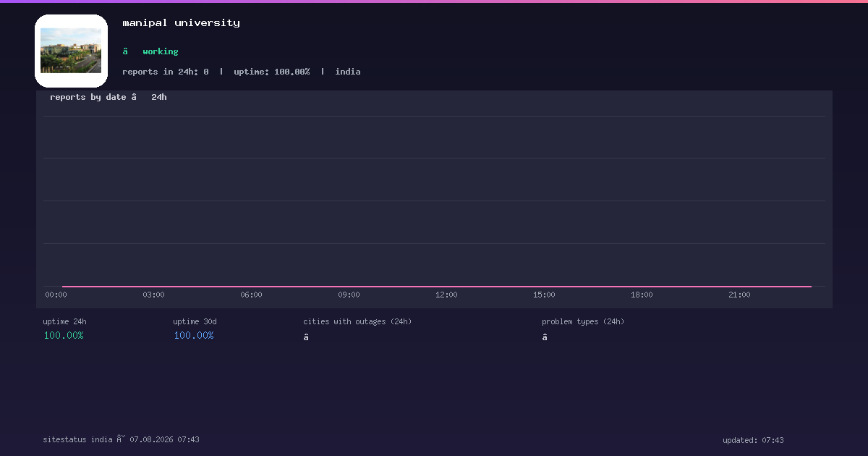Click the green working status label
Viewport: 868px width, 456px height.
coord(161,51)
